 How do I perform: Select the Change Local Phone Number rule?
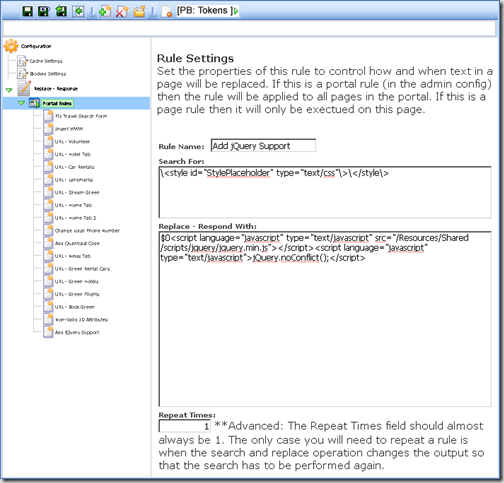tap(87, 230)
